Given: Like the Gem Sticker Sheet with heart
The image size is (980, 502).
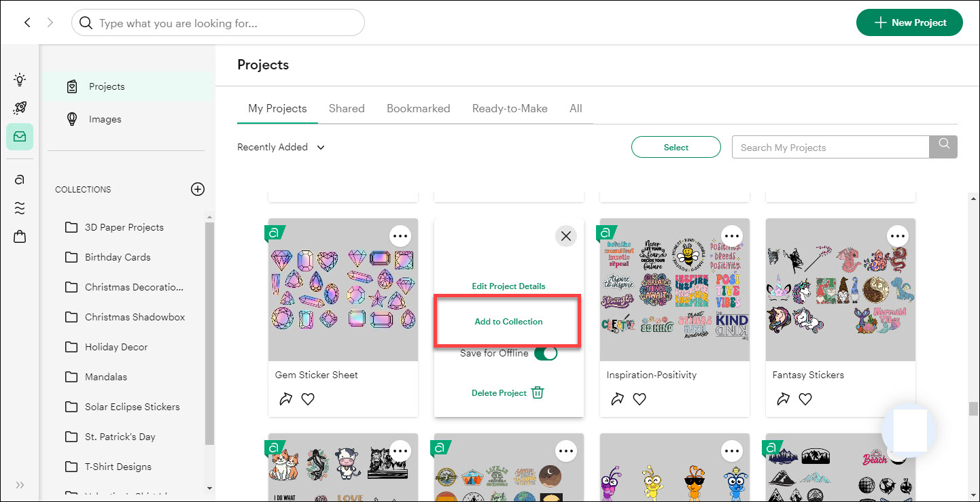Looking at the screenshot, I should click(x=308, y=399).
